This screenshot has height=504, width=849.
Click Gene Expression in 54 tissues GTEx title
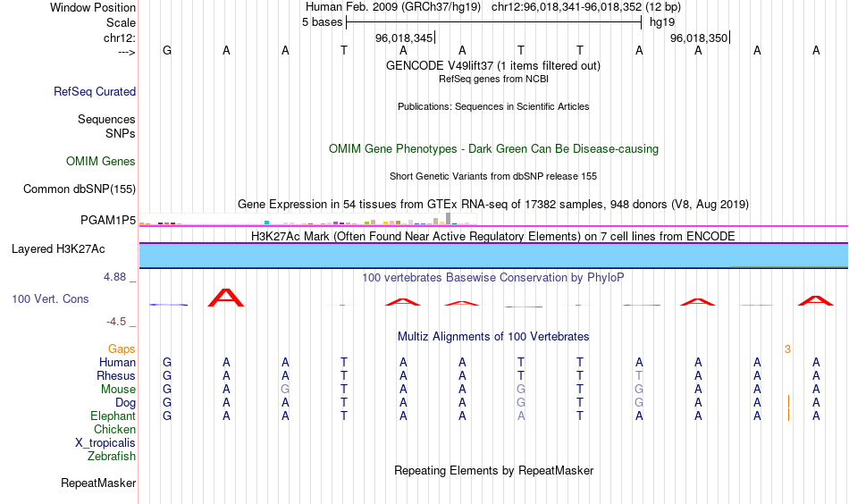pos(493,204)
